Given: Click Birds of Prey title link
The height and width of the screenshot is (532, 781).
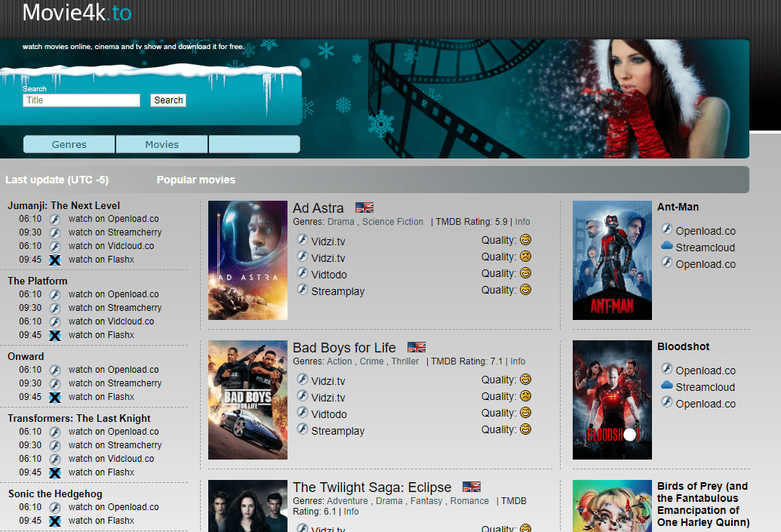Looking at the screenshot, I should 703,504.
